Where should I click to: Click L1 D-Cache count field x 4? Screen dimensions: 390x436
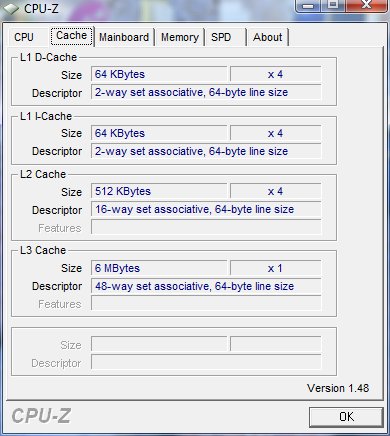[276, 74]
